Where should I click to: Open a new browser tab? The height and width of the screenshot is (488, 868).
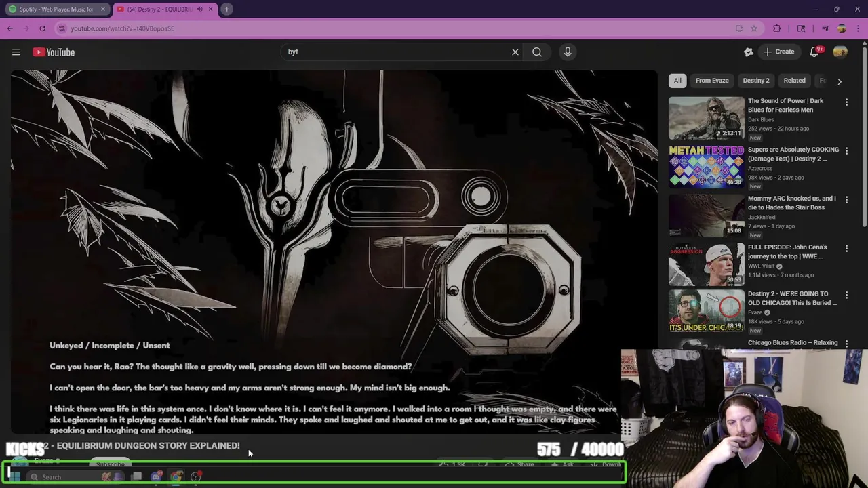click(227, 9)
